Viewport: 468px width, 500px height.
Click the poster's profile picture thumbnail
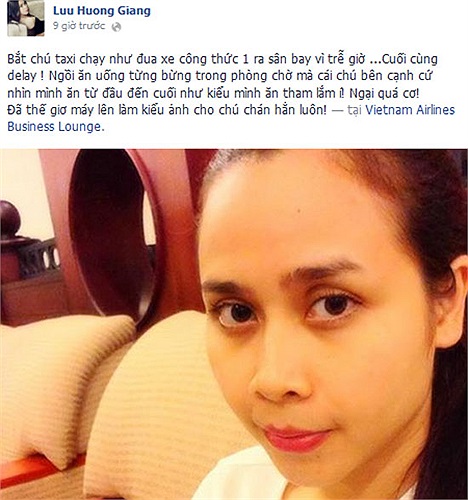tap(26, 18)
